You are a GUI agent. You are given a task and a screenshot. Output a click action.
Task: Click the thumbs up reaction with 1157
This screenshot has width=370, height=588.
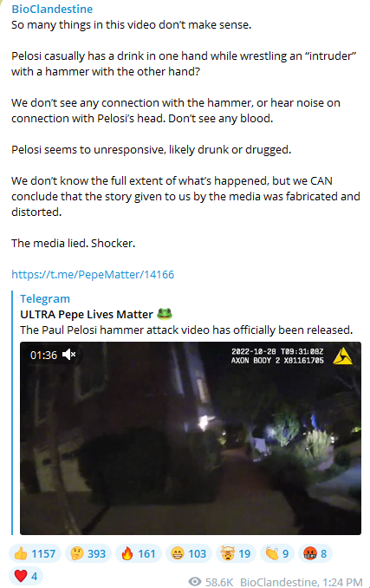(35, 553)
